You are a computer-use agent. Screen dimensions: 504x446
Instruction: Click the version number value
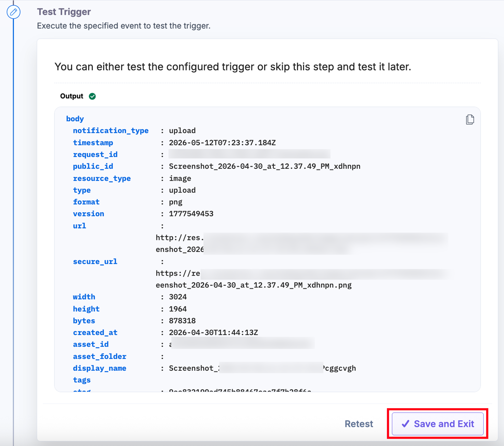click(191, 214)
